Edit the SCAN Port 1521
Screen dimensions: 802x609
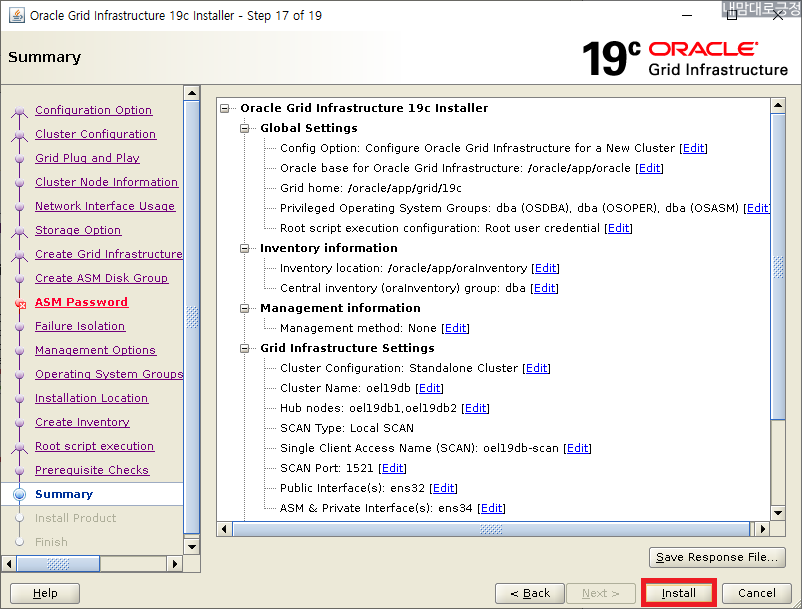393,468
